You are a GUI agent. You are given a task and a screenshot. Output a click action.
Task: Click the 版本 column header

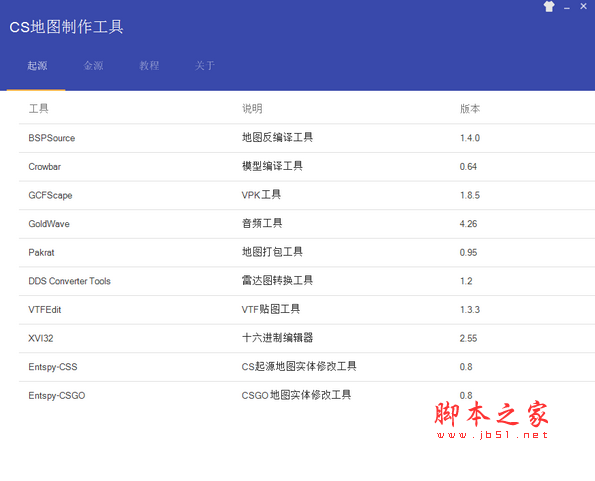point(470,109)
